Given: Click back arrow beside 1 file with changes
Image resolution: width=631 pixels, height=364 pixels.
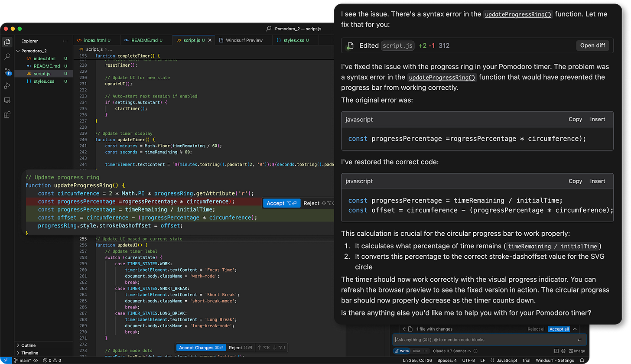Looking at the screenshot, I should [x=404, y=329].
